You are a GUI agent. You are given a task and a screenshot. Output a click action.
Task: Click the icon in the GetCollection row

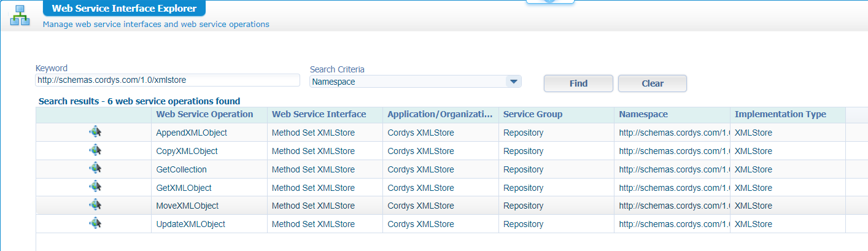pos(95,169)
